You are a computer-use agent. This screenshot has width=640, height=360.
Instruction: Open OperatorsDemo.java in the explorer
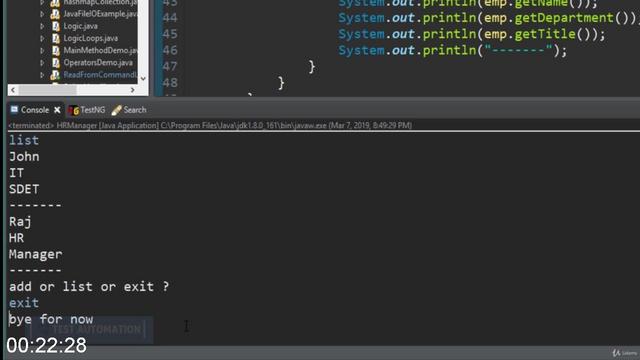coord(98,63)
